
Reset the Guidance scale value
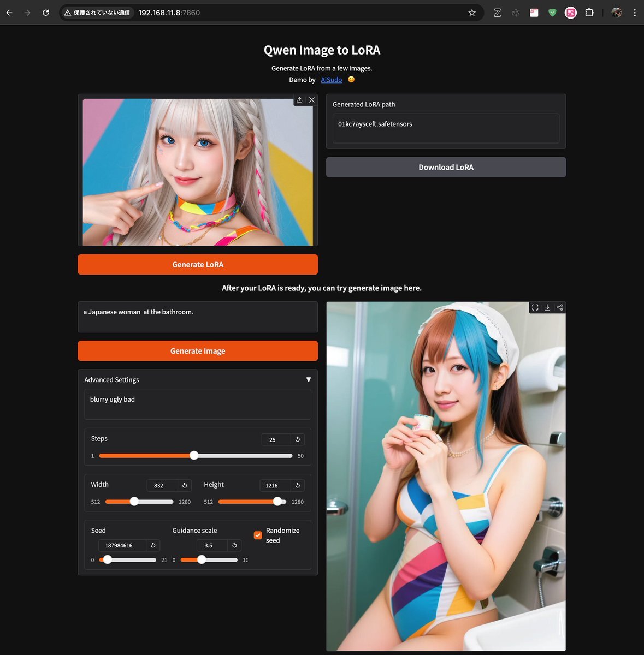[x=234, y=545]
